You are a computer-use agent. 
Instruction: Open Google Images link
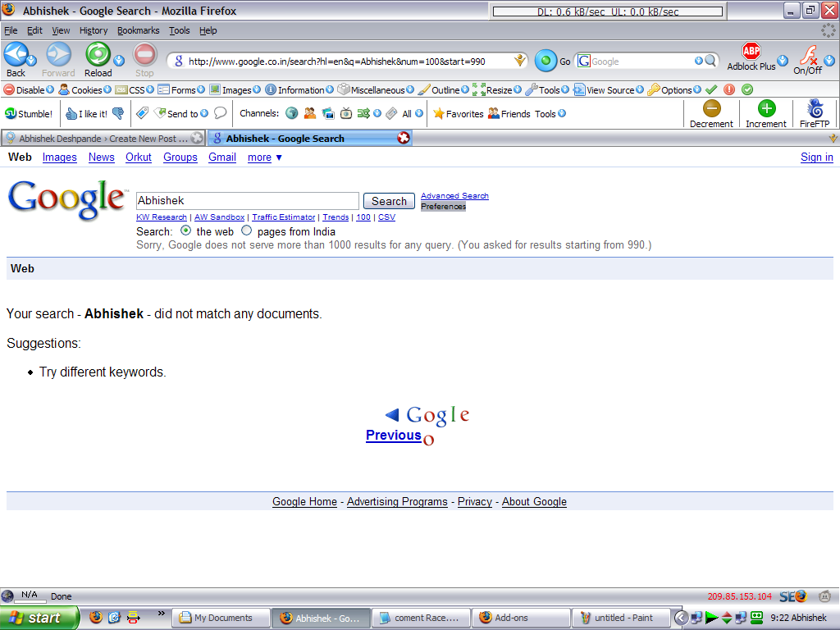tap(59, 157)
